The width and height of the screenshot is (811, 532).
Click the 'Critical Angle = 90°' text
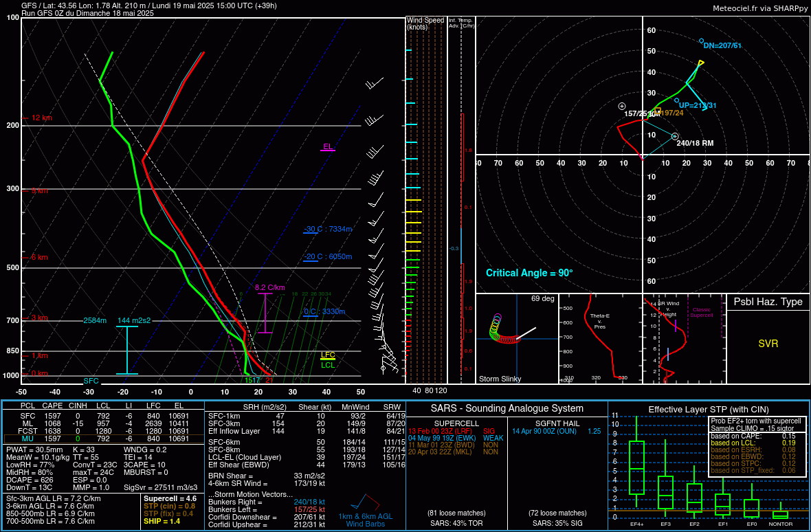(529, 272)
